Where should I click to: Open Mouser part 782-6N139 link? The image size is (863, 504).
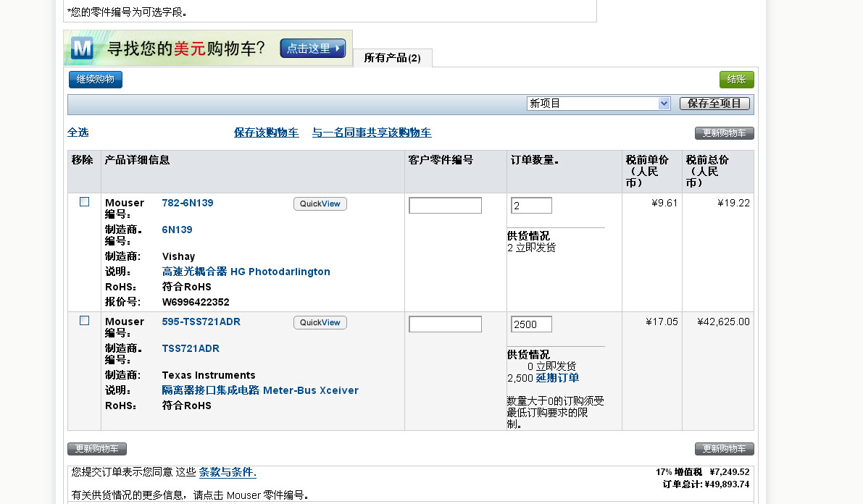pyautogui.click(x=188, y=203)
